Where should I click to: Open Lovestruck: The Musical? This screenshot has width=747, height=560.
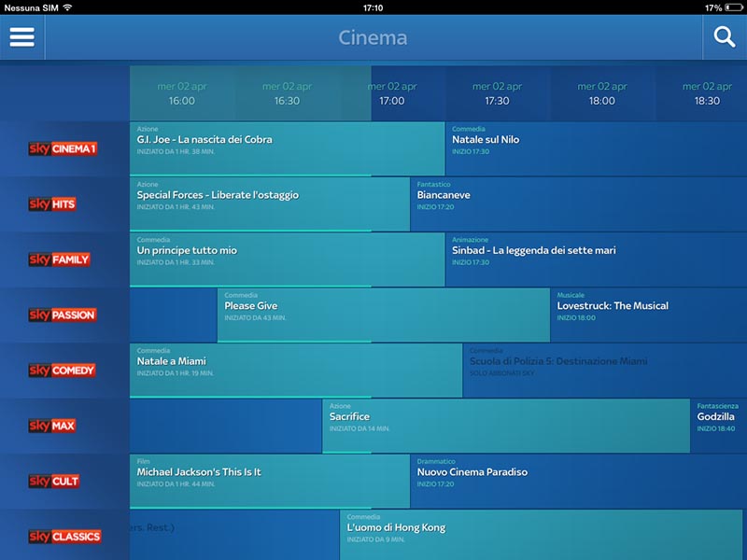coord(649,315)
